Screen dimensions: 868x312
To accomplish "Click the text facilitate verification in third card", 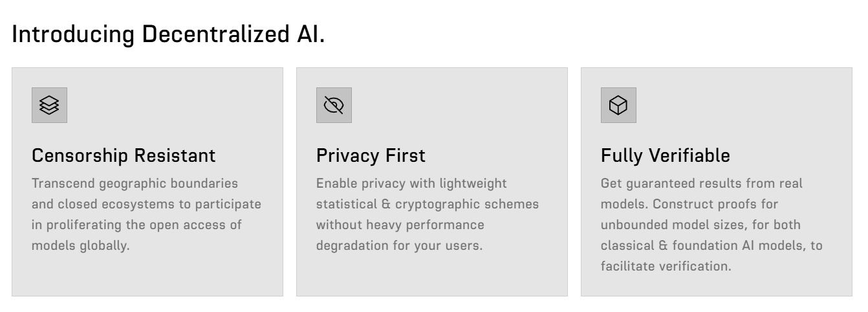I will tap(666, 266).
